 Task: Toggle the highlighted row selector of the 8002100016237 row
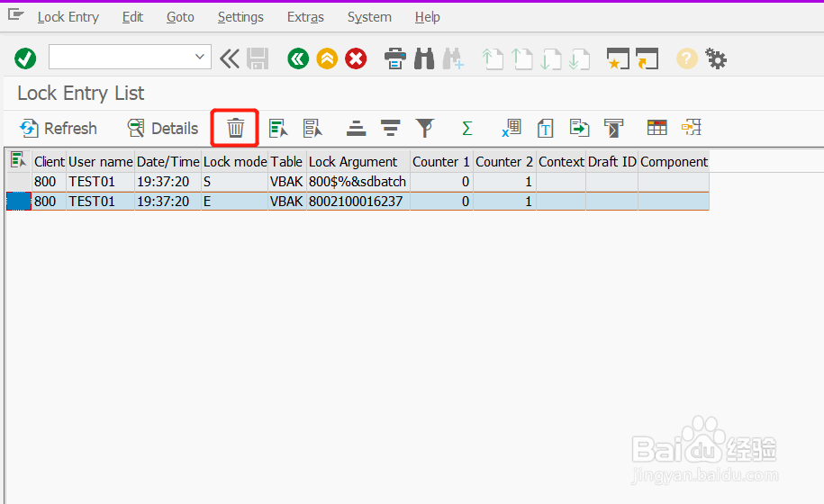(x=19, y=202)
